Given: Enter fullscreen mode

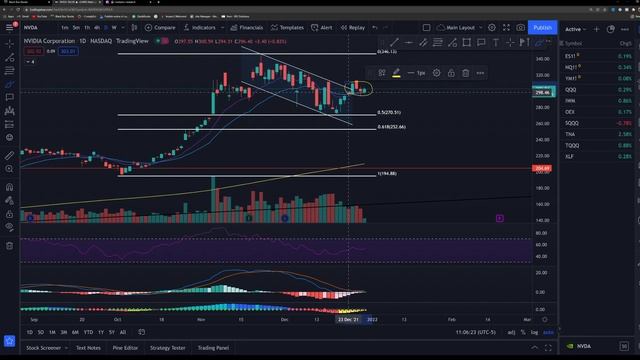Looking at the screenshot, I should pyautogui.click(x=506, y=27).
